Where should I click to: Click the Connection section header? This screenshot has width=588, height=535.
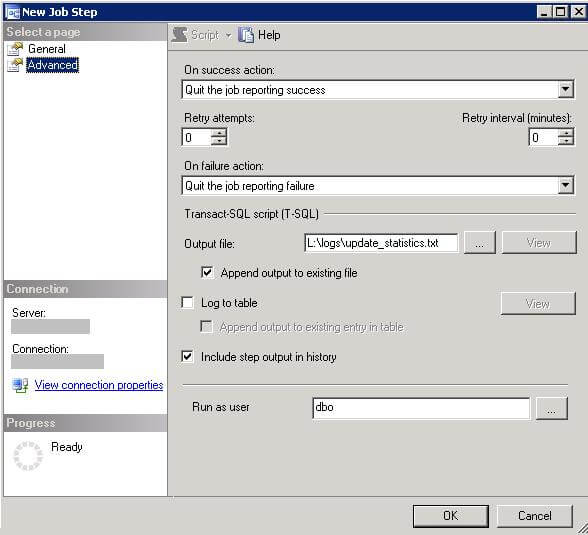[x=85, y=289]
